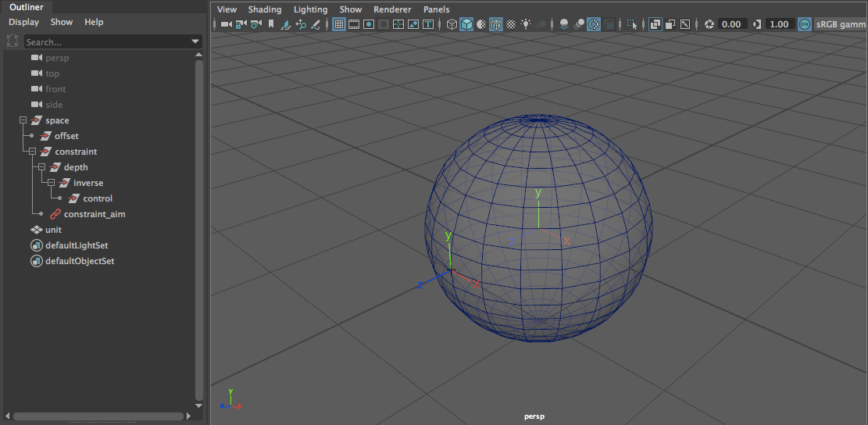Open Camera Attributes from the toolbar
The height and width of the screenshot is (425, 868).
point(255,24)
